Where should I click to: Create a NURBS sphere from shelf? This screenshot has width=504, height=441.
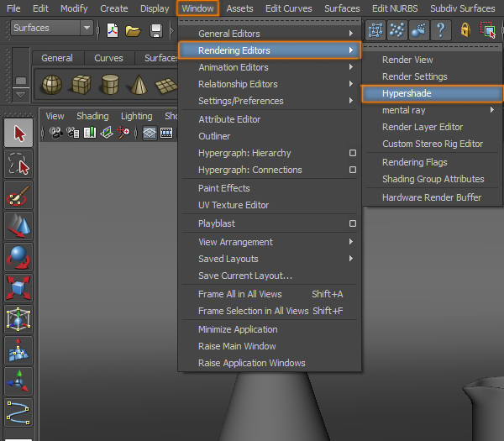[x=52, y=86]
